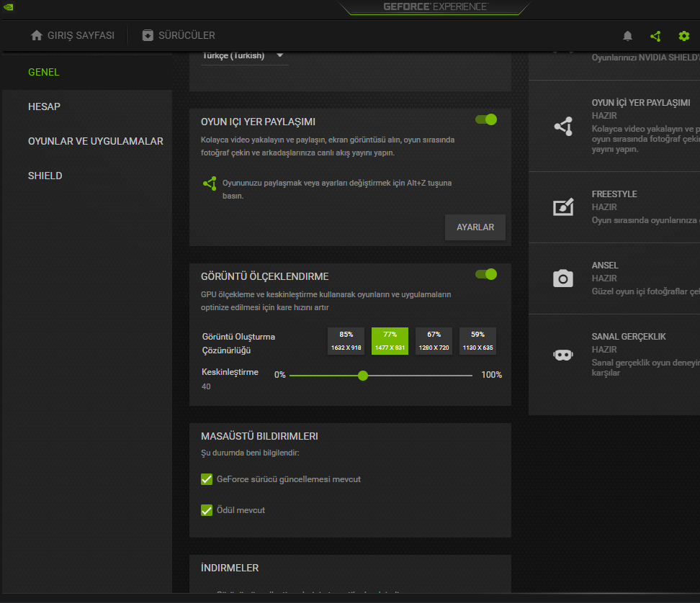Viewport: 700px width, 603px height.
Task: Open the green settings gear icon
Action: tap(684, 36)
